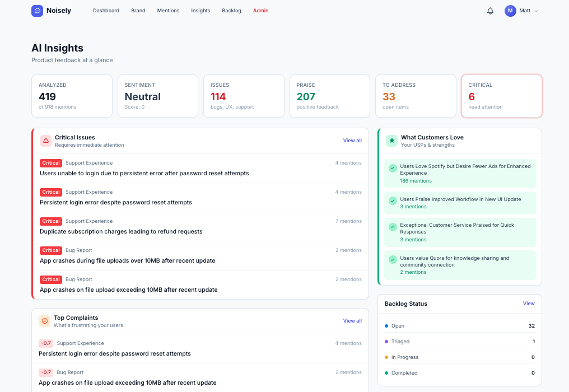Open the Brand nav item
Viewport: 569px width, 392px height.
(x=138, y=11)
